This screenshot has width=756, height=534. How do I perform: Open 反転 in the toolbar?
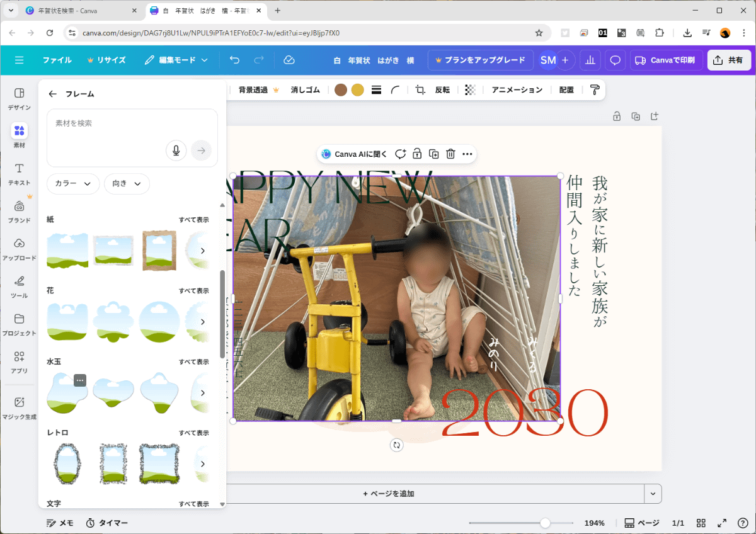pyautogui.click(x=442, y=90)
